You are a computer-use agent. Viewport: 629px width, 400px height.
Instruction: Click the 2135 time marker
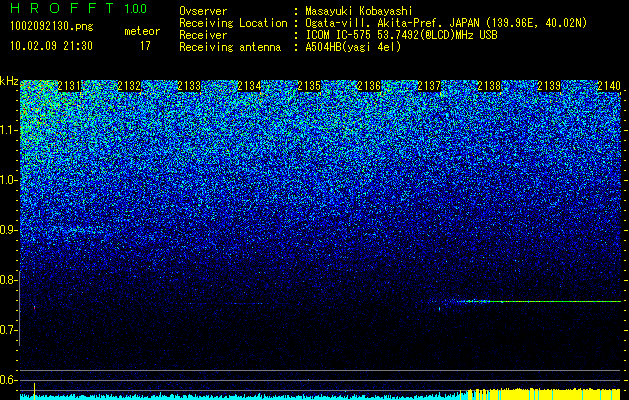click(x=309, y=86)
